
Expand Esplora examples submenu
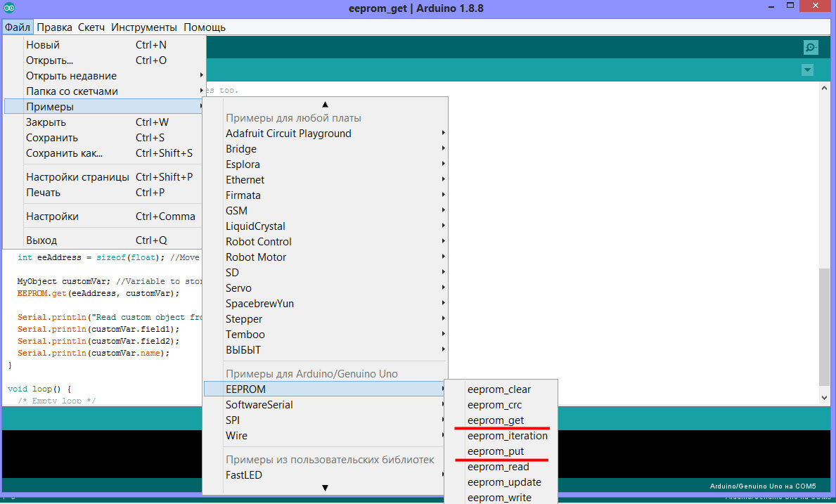coord(326,164)
